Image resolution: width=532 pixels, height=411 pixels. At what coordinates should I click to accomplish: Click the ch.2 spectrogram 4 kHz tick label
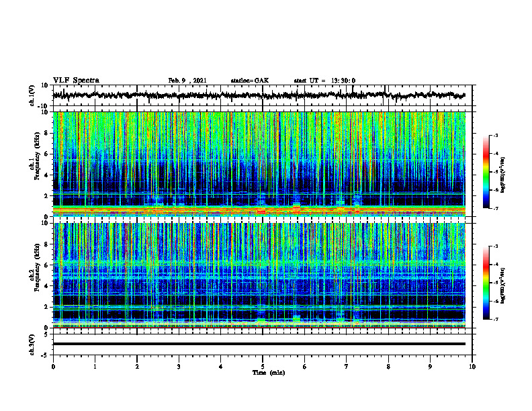[x=46, y=286]
